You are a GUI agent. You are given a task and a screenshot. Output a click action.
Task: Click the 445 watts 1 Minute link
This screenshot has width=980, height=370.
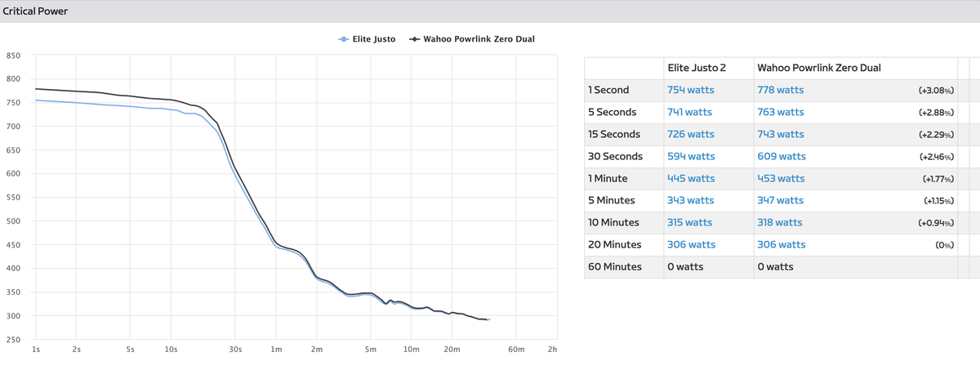tap(691, 178)
